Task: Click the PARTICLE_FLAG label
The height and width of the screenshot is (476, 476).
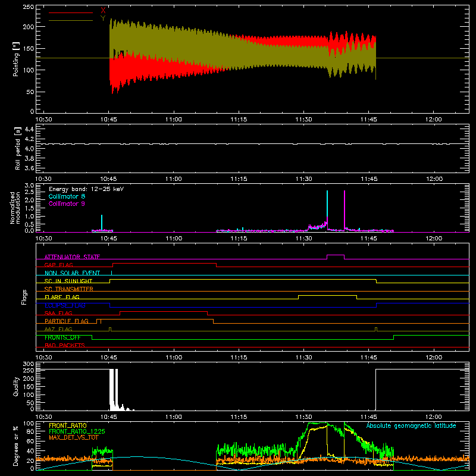Action: [x=67, y=321]
